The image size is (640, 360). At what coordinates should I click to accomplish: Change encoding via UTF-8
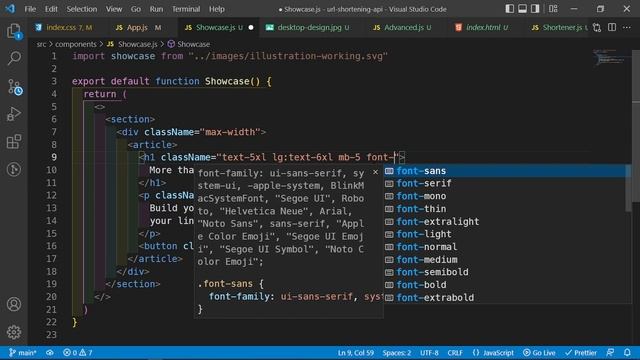pos(429,353)
